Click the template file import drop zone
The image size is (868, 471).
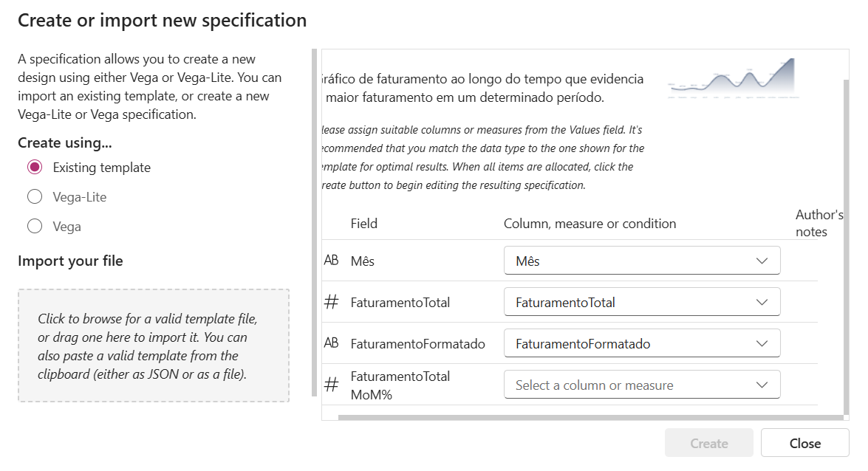(x=154, y=345)
